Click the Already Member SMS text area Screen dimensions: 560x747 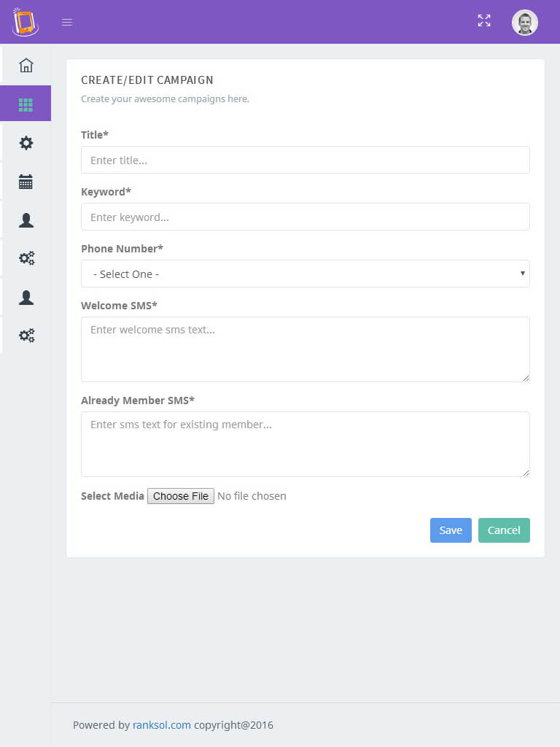pos(305,444)
